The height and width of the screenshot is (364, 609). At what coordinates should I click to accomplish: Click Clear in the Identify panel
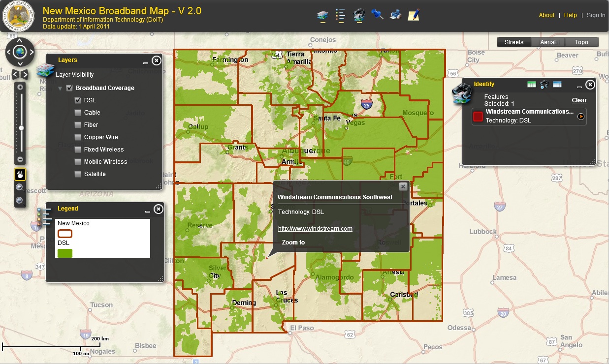(579, 100)
